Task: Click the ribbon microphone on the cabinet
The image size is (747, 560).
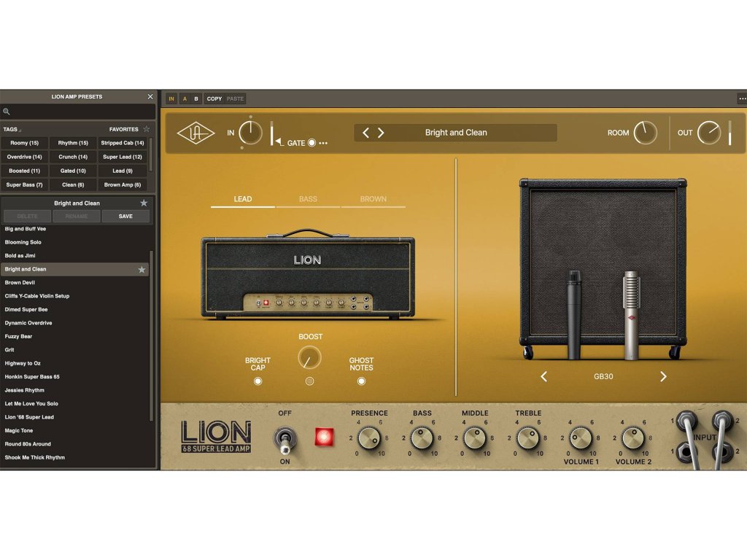Action: click(x=631, y=315)
